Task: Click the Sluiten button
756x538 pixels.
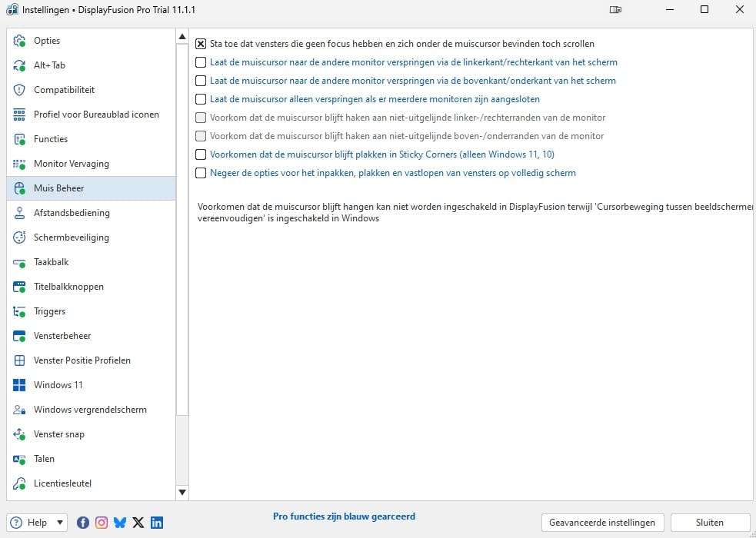Action: [x=710, y=523]
